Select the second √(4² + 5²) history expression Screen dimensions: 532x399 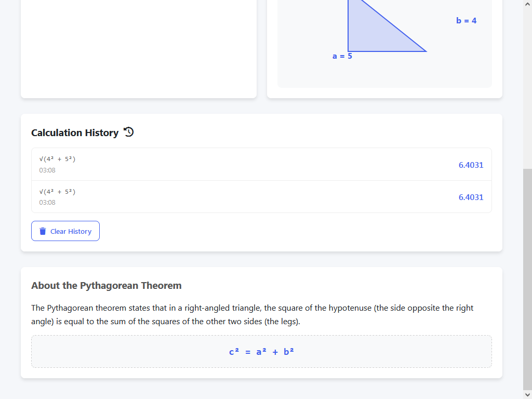[58, 191]
